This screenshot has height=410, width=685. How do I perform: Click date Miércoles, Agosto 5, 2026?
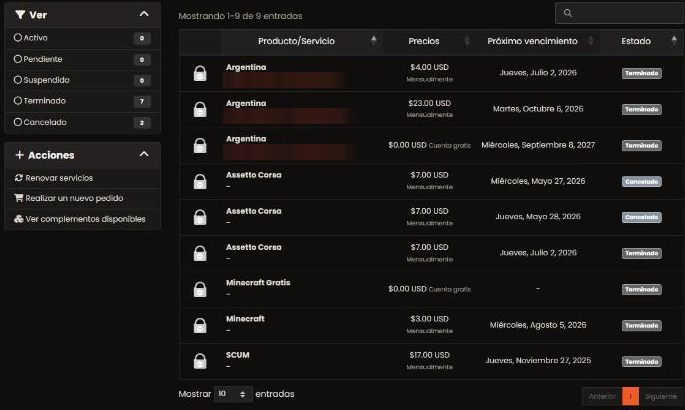pyautogui.click(x=538, y=325)
